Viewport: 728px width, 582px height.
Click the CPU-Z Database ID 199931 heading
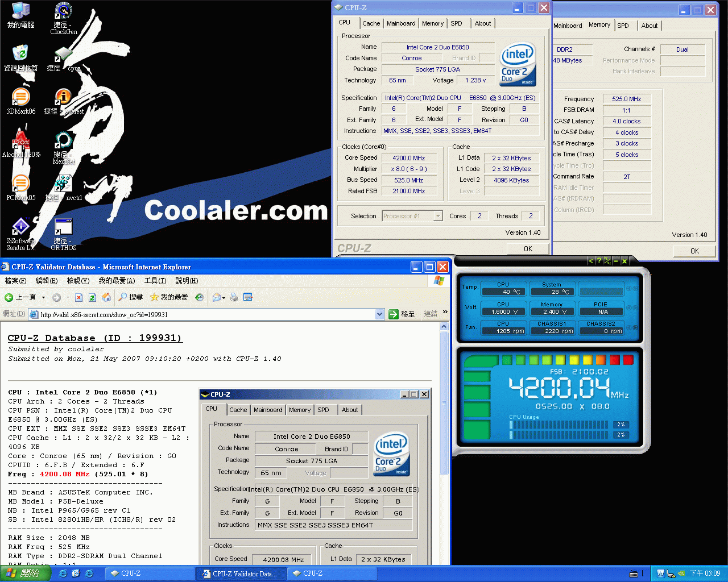[95, 338]
